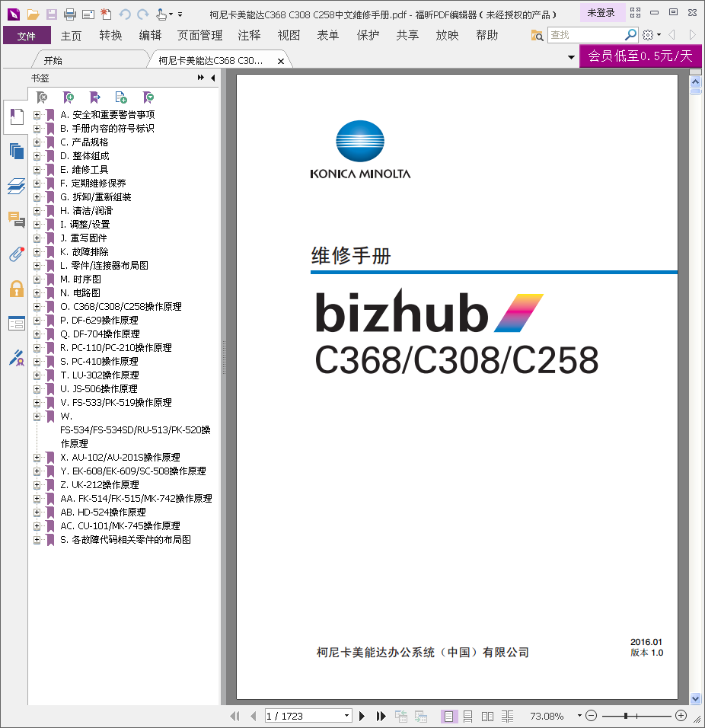The height and width of the screenshot is (728, 705).
Task: Open the page number dropdown
Action: (346, 716)
